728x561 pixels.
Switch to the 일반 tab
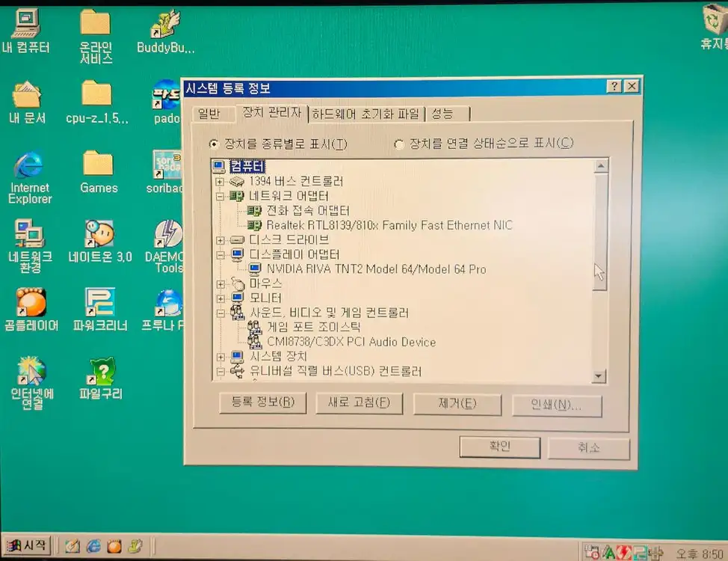pyautogui.click(x=209, y=114)
